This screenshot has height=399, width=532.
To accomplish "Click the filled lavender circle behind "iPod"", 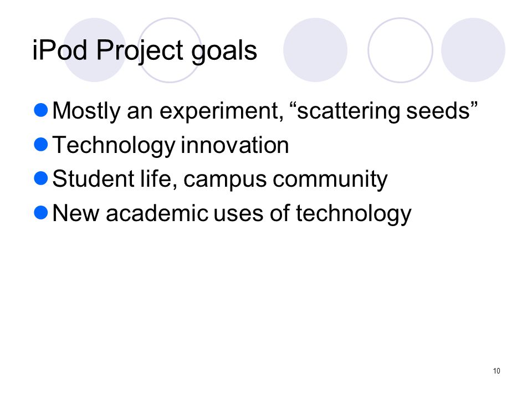I will point(95,50).
